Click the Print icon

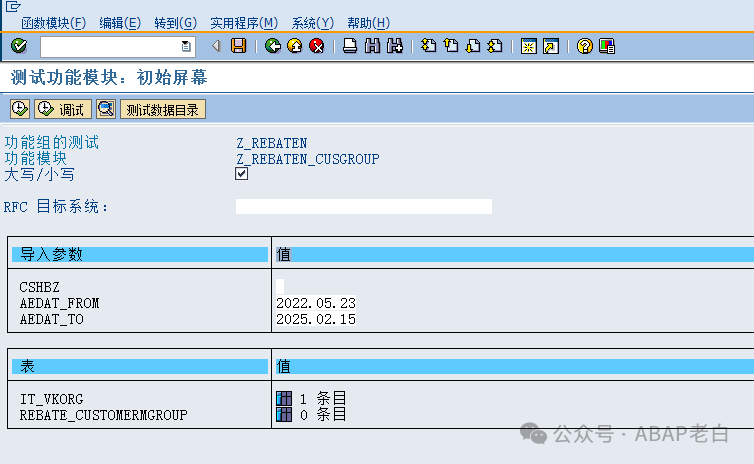(350, 46)
